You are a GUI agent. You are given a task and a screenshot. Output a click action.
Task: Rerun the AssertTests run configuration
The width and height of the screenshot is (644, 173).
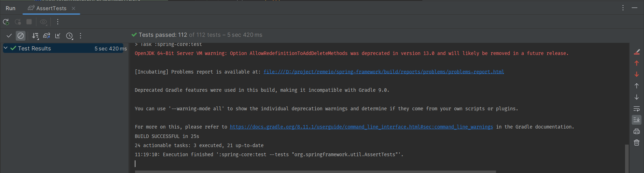[6, 22]
